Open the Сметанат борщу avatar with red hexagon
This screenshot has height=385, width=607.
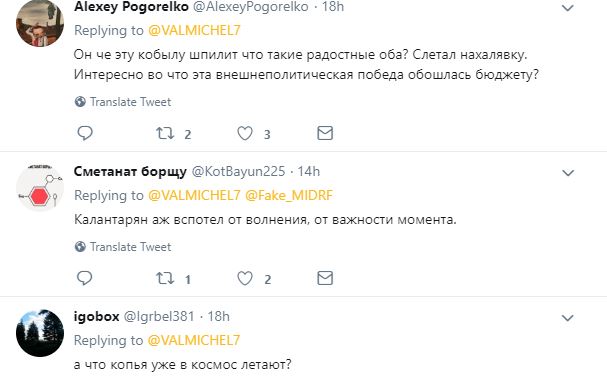(x=40, y=188)
